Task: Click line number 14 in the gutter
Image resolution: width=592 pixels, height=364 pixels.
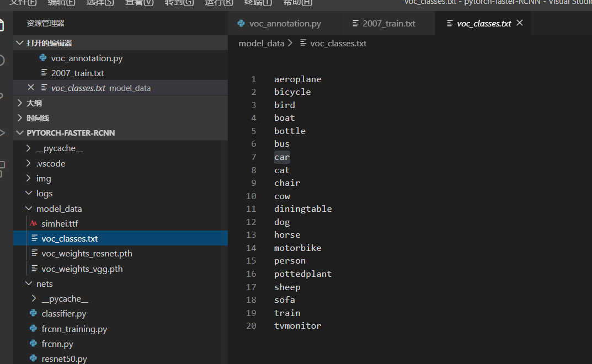Action: pyautogui.click(x=251, y=248)
